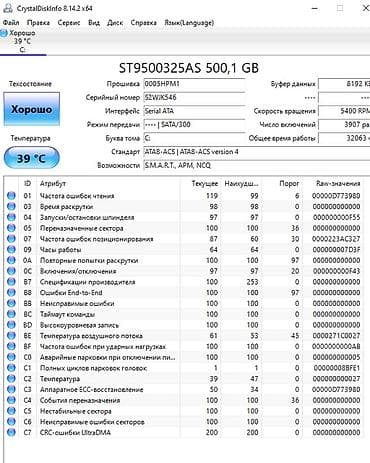
Task: Click the Интерфейс field Serial ATA
Action: (x=194, y=111)
